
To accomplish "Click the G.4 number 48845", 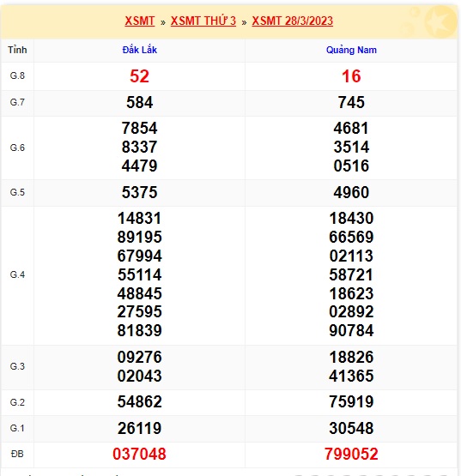I will pyautogui.click(x=139, y=293).
